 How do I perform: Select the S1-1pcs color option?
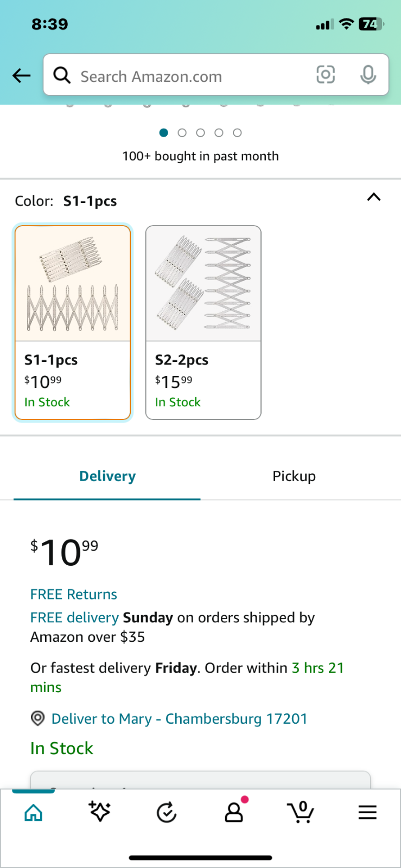pyautogui.click(x=73, y=322)
